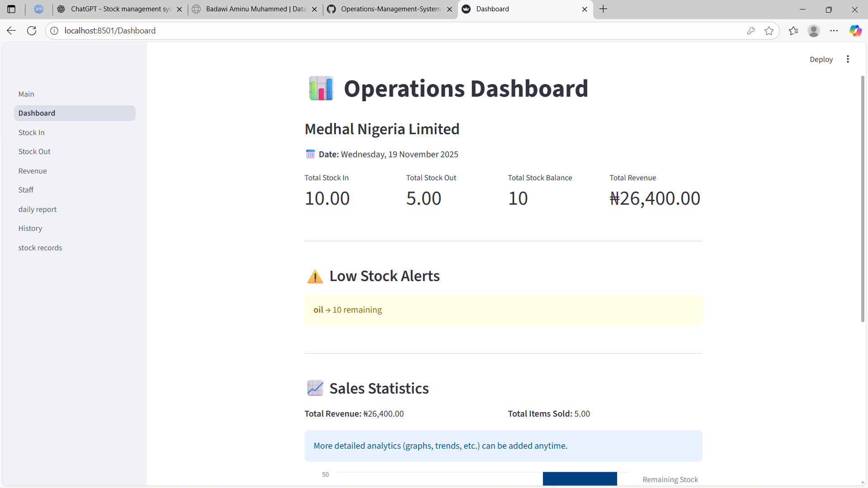This screenshot has height=488, width=868.
Task: Open the Copilot sidebar icon
Action: pos(855,31)
